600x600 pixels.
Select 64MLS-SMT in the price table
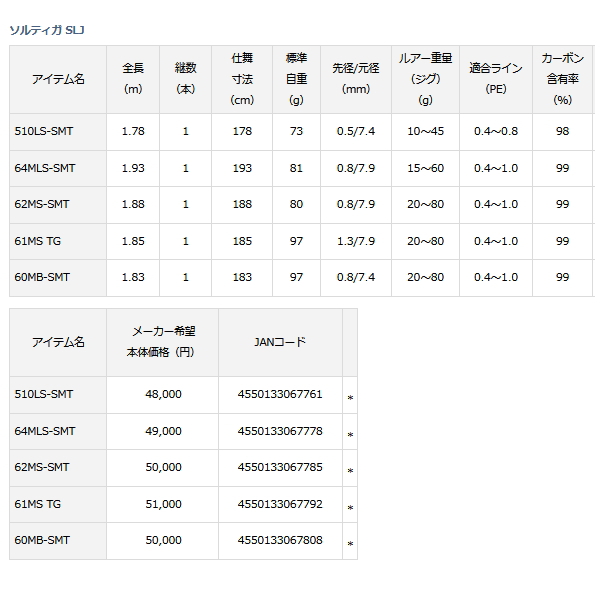pyautogui.click(x=45, y=431)
